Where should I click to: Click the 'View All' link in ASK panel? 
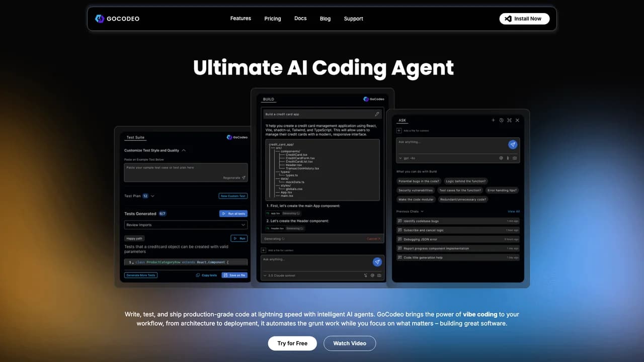pos(514,212)
